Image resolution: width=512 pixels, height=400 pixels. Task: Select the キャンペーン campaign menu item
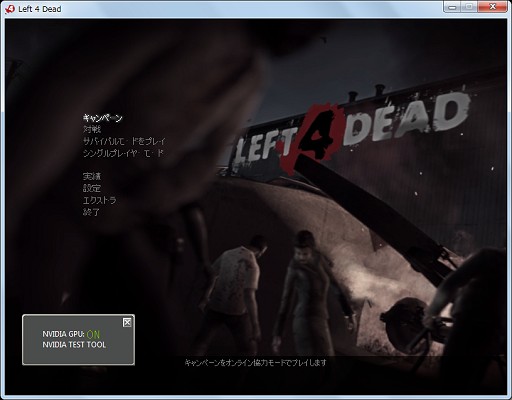click(102, 118)
